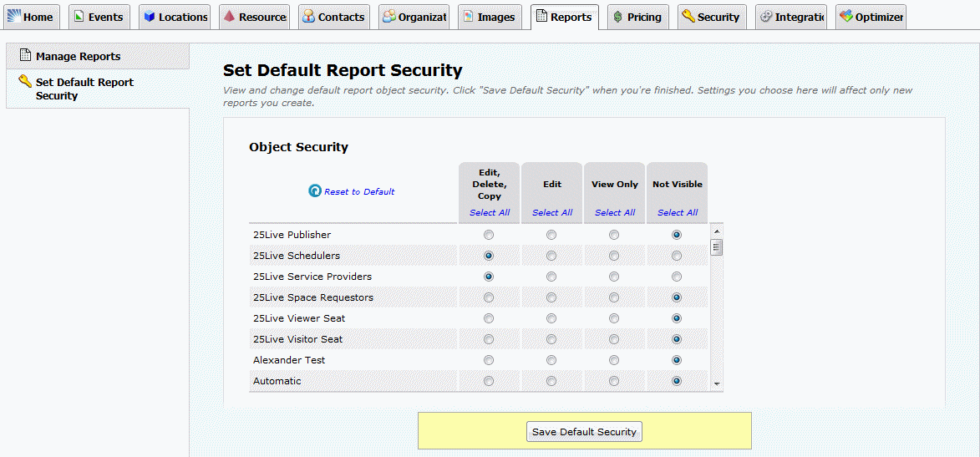Click the Optimizer tab colorful icon
This screenshot has height=457, width=980.
pos(846,16)
